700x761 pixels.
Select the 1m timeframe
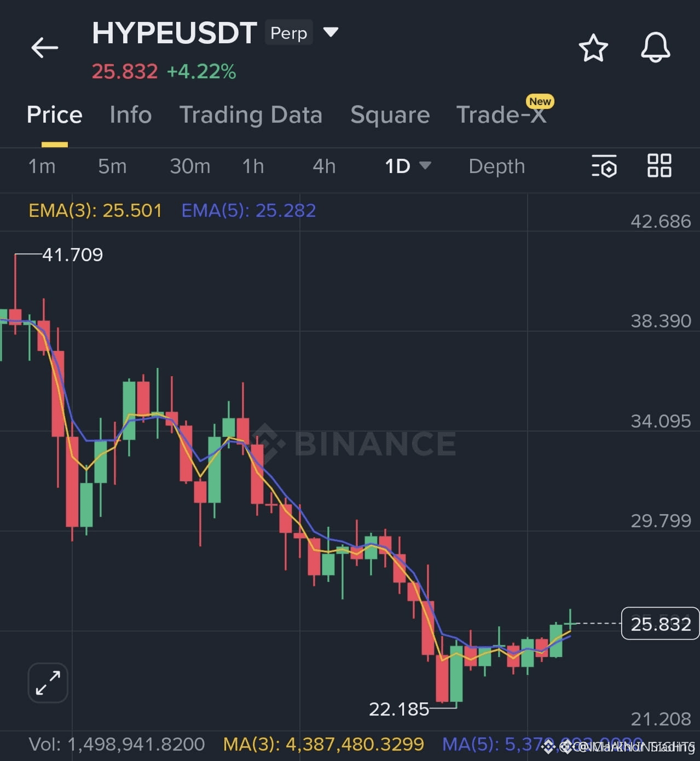42,166
